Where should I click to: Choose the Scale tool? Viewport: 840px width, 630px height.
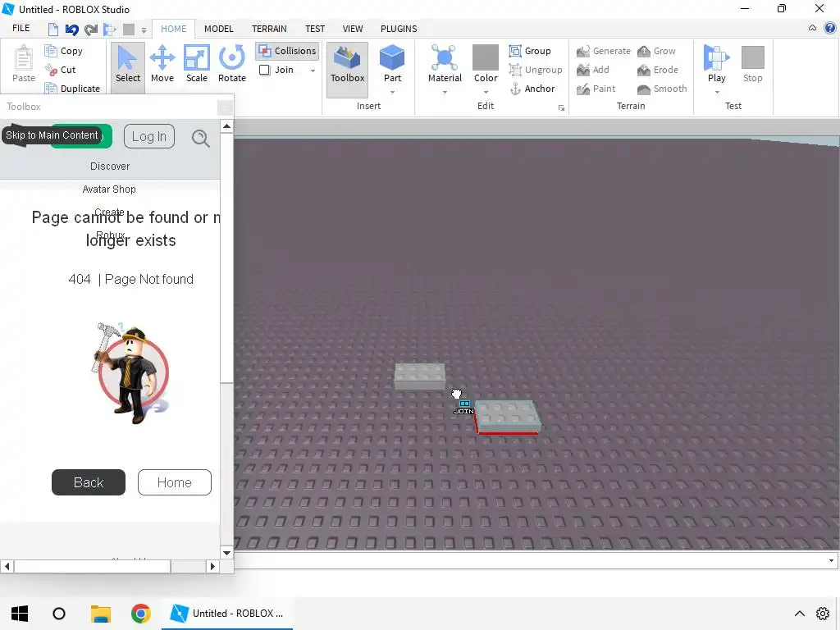[197, 64]
